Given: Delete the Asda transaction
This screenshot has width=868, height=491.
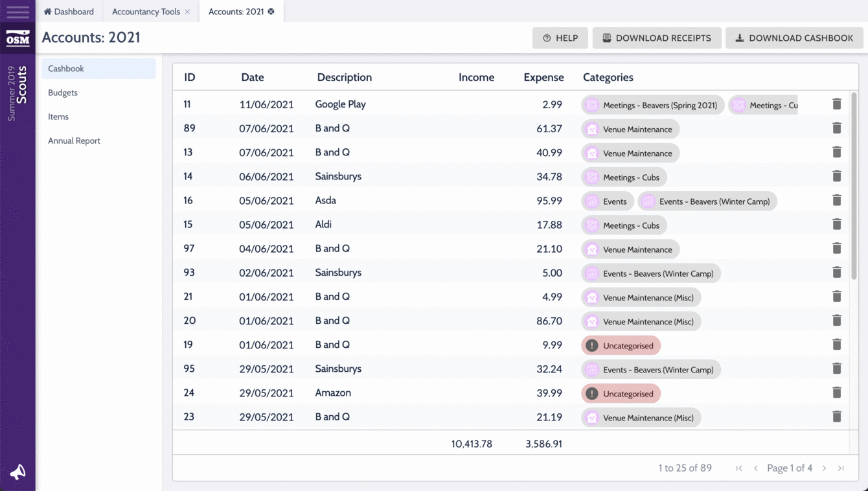Looking at the screenshot, I should click(x=836, y=200).
